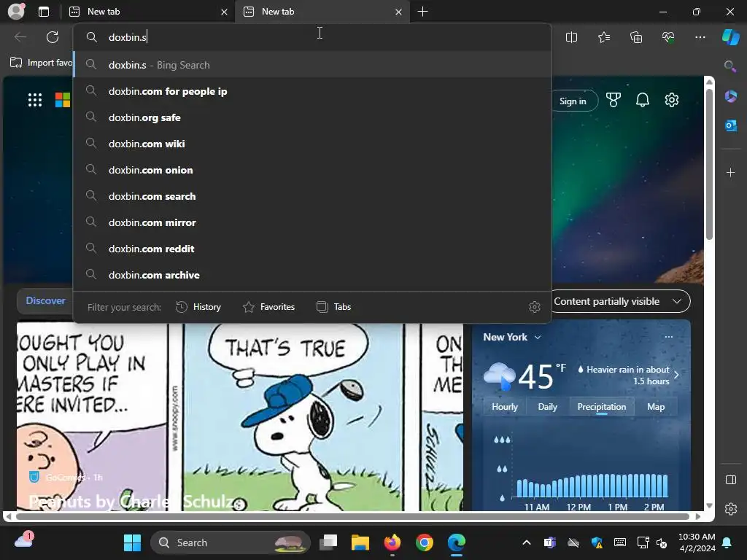Viewport: 747px width, 560px height.
Task: Open the Windows Start button
Action: (132, 542)
